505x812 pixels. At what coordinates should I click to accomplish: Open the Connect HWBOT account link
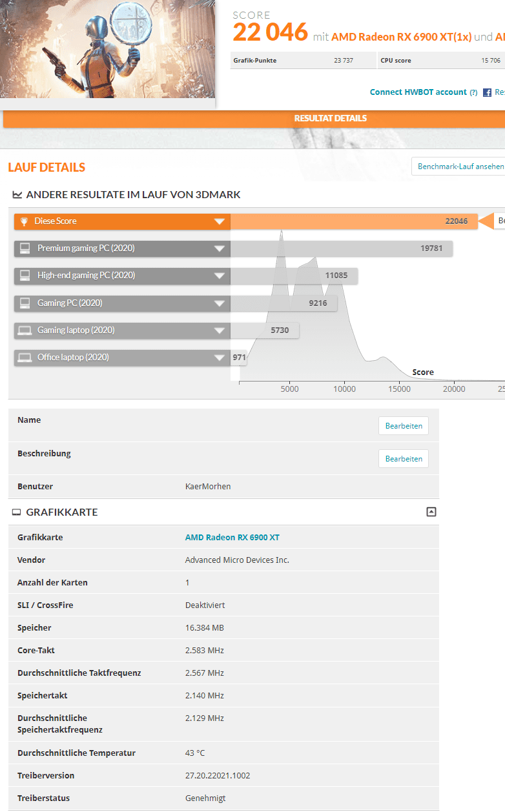pyautogui.click(x=418, y=92)
